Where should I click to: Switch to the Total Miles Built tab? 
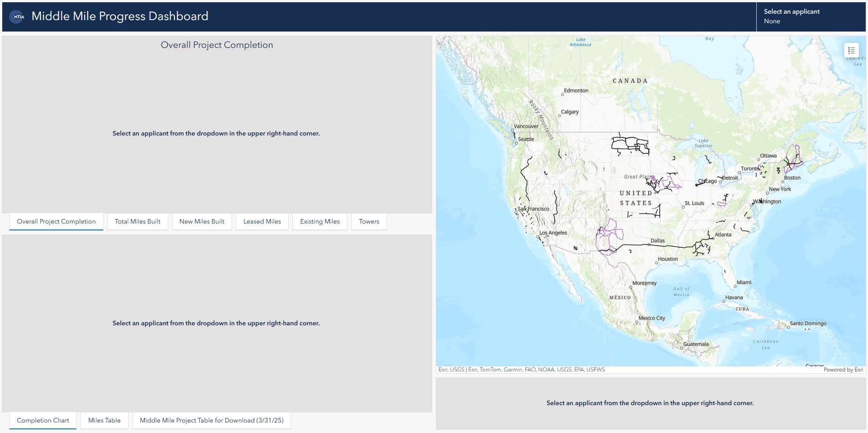click(137, 221)
